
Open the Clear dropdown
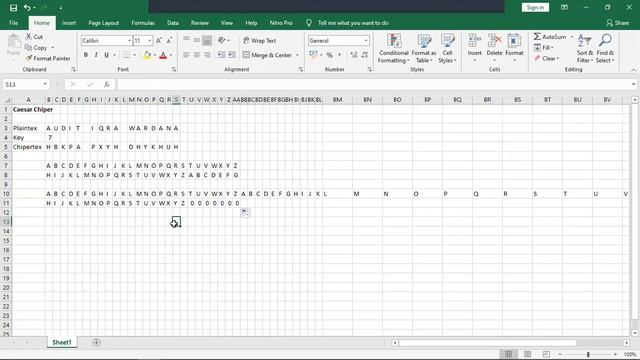(547, 58)
